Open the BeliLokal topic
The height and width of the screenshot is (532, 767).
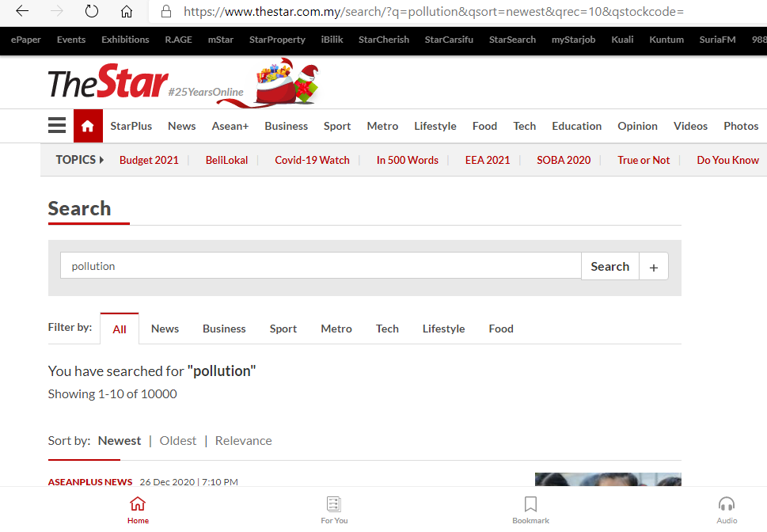[226, 160]
